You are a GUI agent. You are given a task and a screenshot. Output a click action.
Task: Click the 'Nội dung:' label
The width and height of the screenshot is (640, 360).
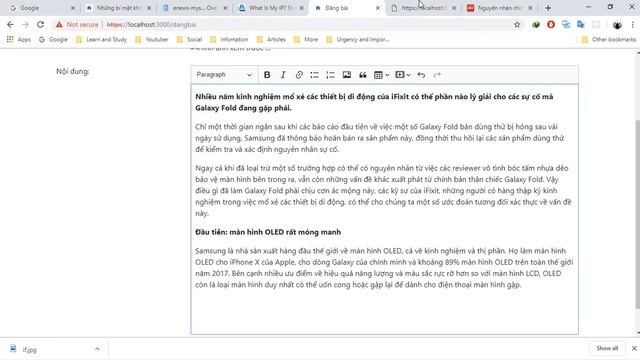click(73, 71)
